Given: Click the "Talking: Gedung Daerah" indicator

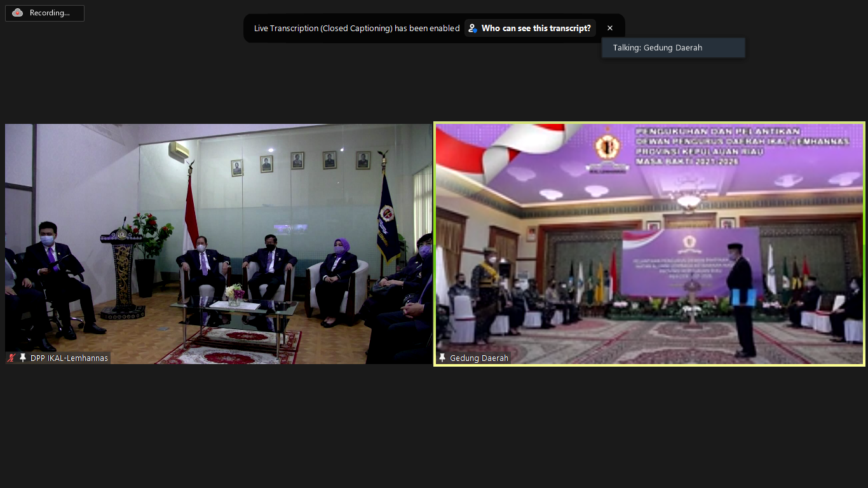Looking at the screenshot, I should click(673, 48).
